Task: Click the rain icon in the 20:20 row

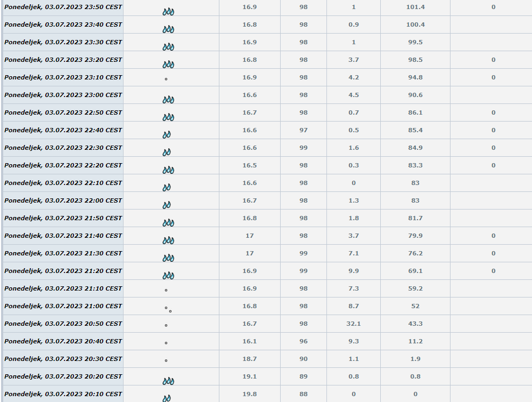Action: (x=168, y=381)
